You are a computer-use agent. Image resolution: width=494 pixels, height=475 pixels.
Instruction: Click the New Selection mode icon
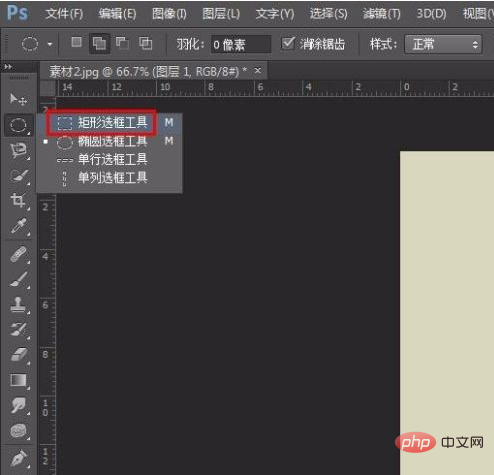click(76, 42)
